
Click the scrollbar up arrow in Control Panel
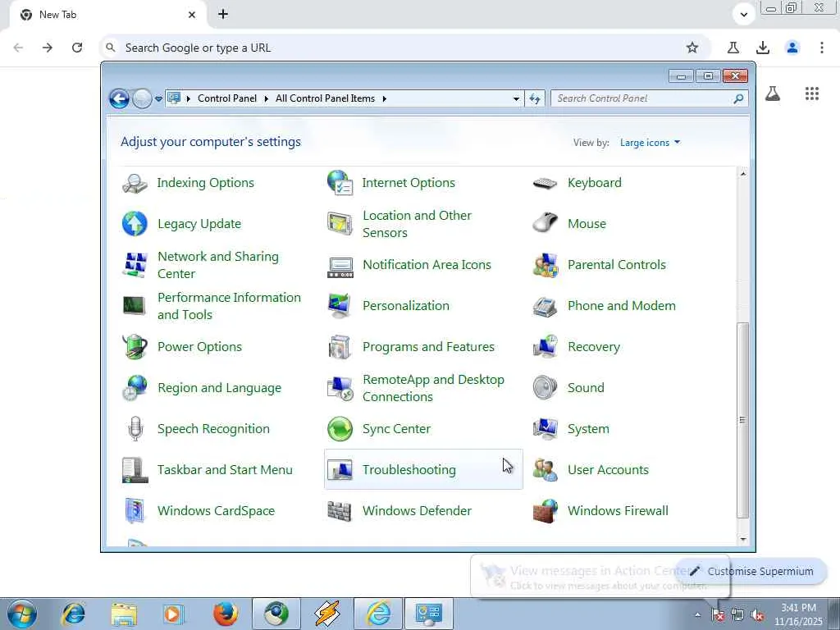(x=742, y=174)
